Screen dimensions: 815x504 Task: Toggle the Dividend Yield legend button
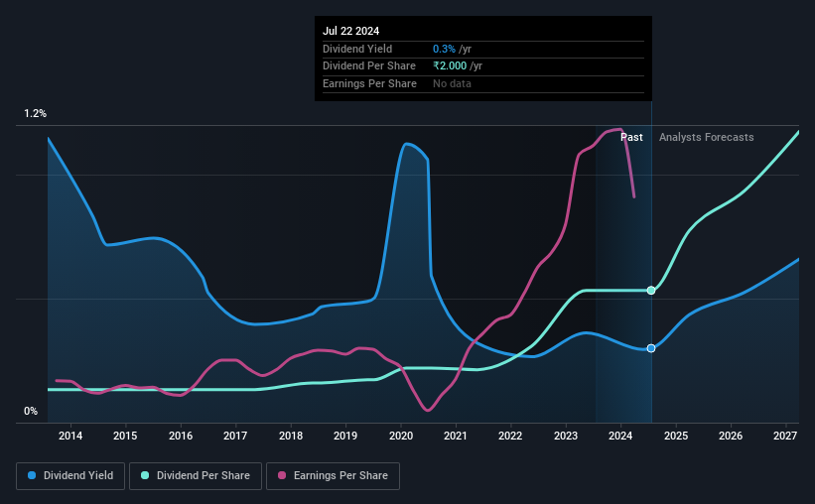point(70,476)
